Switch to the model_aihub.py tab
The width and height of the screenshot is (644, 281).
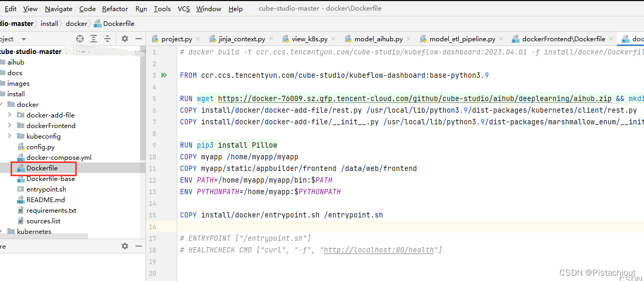[x=378, y=39]
